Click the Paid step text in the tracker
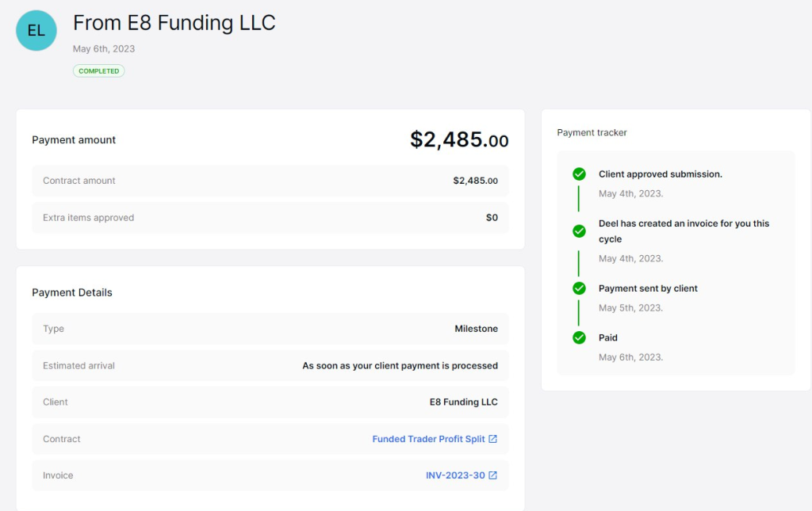The width and height of the screenshot is (812, 511). pos(608,337)
